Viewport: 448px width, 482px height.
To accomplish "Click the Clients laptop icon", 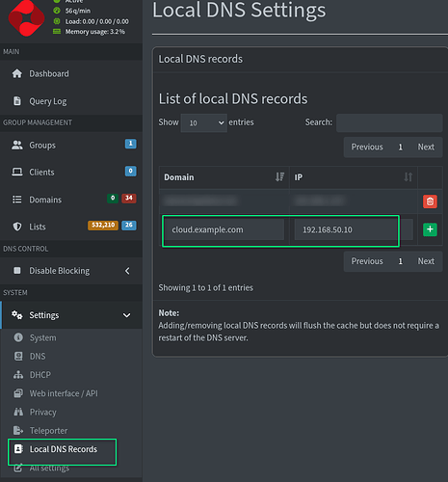I will 17,172.
